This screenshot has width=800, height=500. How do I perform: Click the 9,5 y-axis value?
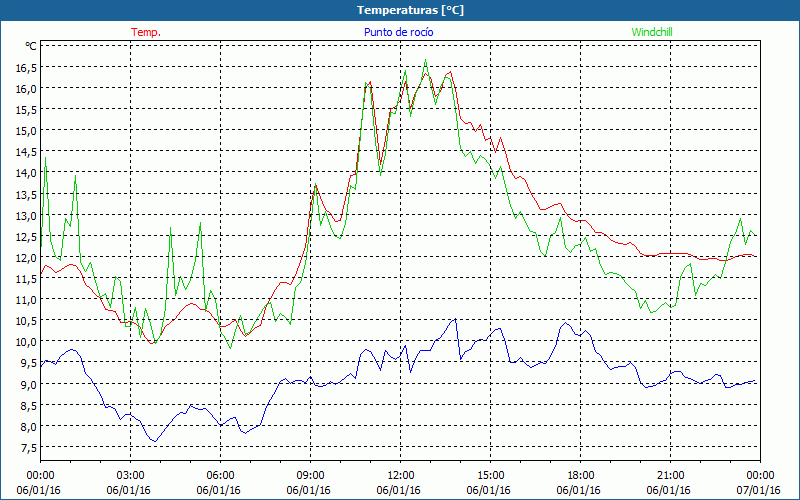click(x=29, y=363)
